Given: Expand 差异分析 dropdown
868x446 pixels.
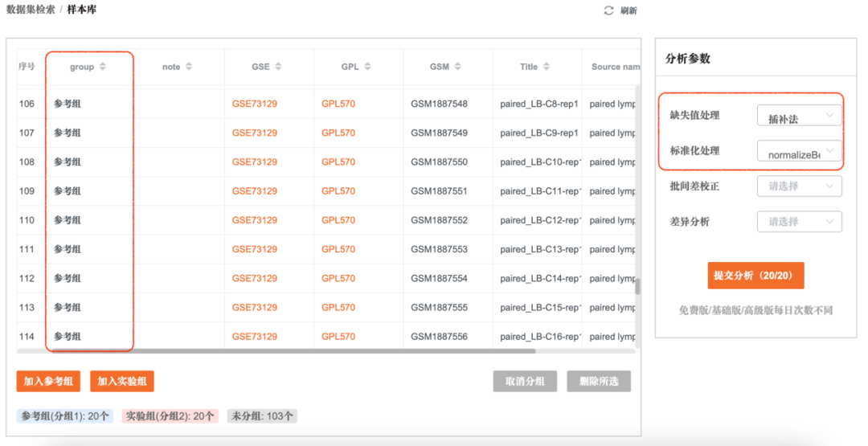Looking at the screenshot, I should 799,222.
